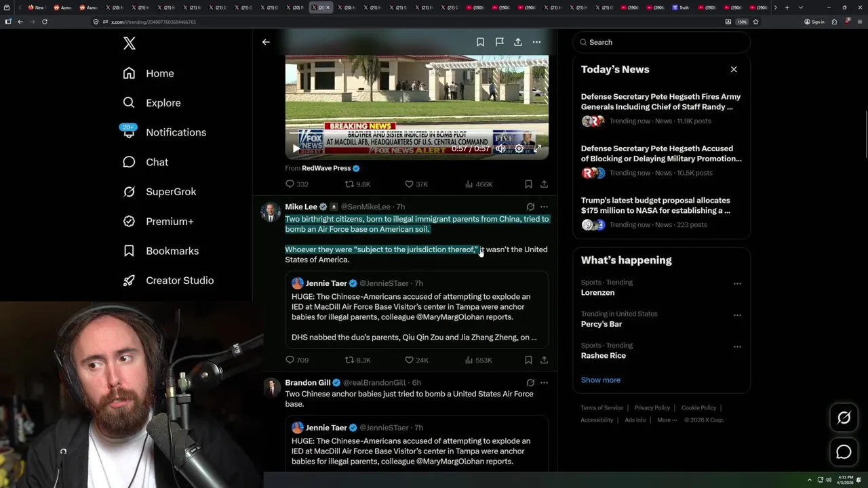Open Home in the sidebar
The image size is (868, 488).
click(x=149, y=73)
